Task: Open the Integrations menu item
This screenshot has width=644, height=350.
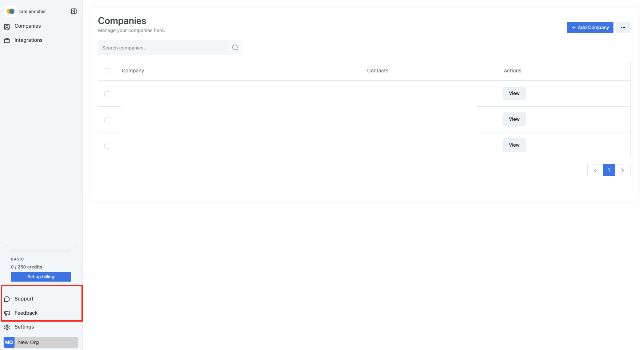Action: [x=28, y=40]
